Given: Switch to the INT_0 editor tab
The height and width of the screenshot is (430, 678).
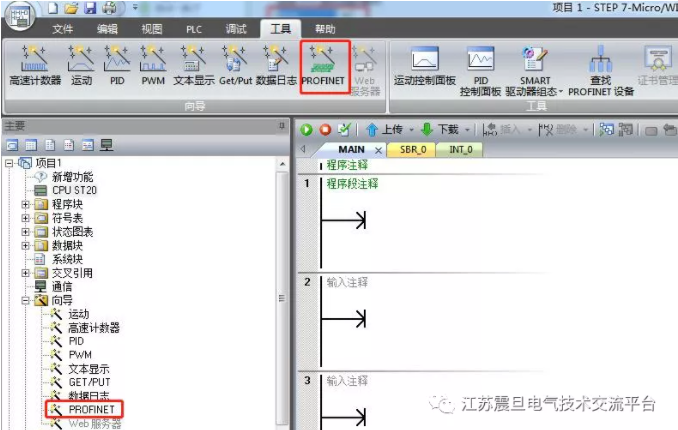Looking at the screenshot, I should point(461,150).
